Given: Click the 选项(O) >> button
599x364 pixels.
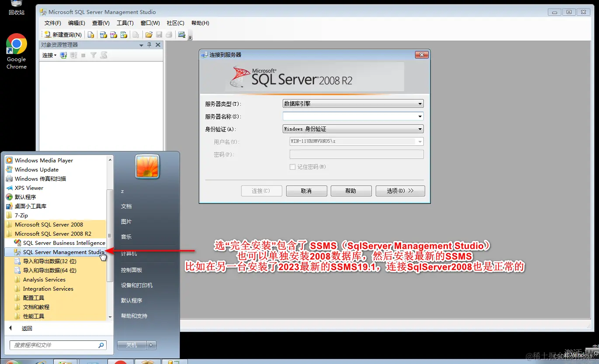Looking at the screenshot, I should point(400,191).
